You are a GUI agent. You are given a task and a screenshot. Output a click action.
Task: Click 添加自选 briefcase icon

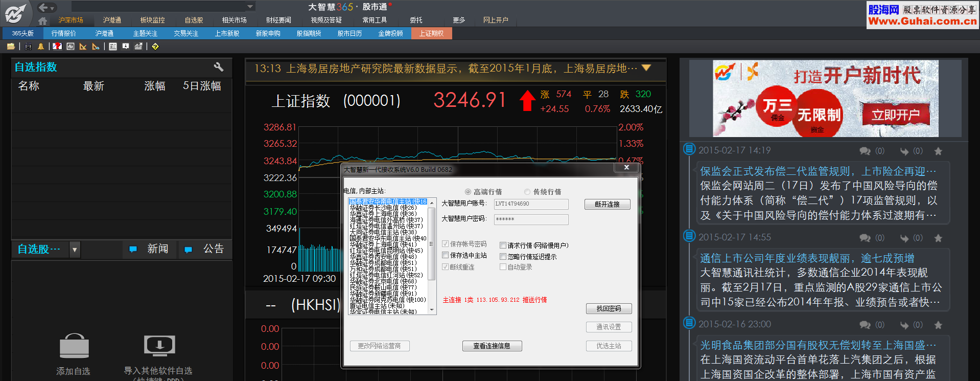point(74,346)
